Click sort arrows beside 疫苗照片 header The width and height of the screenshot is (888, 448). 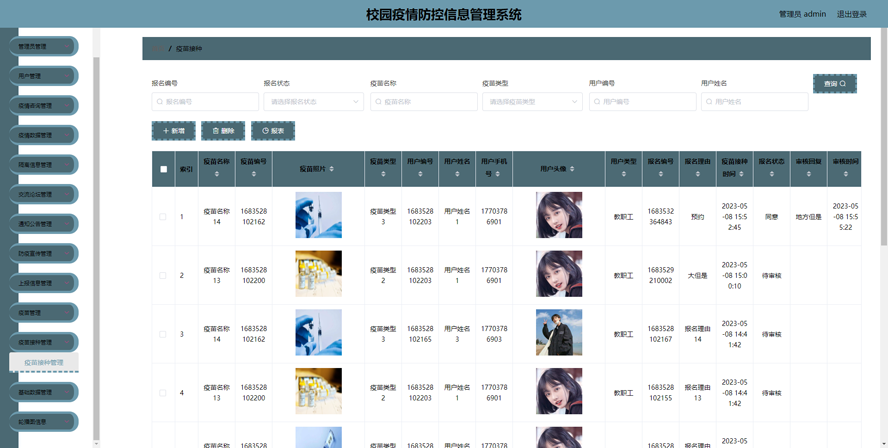point(332,169)
